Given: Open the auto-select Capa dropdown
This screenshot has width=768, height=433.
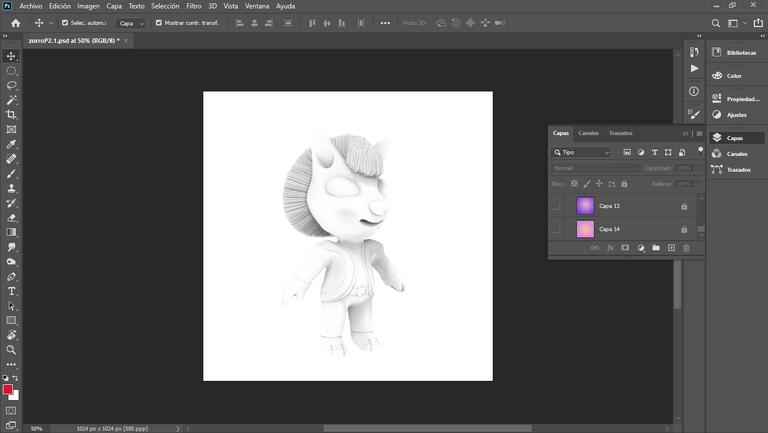Looking at the screenshot, I should coord(131,23).
